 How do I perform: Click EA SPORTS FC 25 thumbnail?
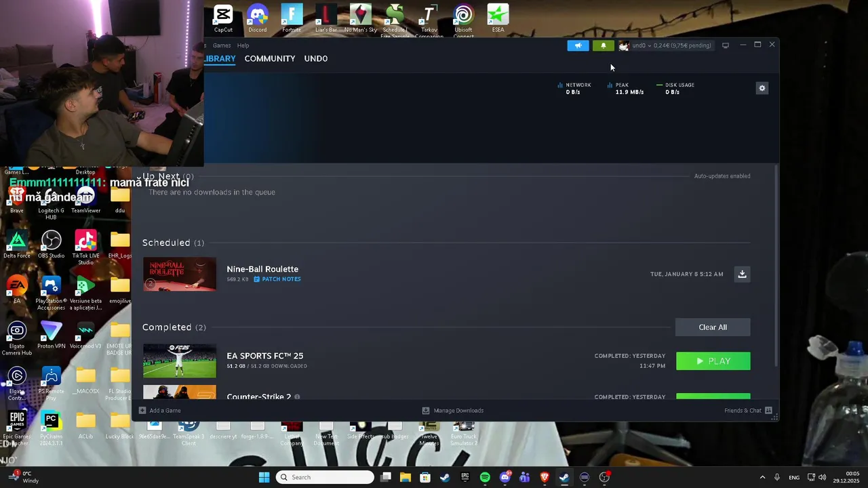click(180, 361)
